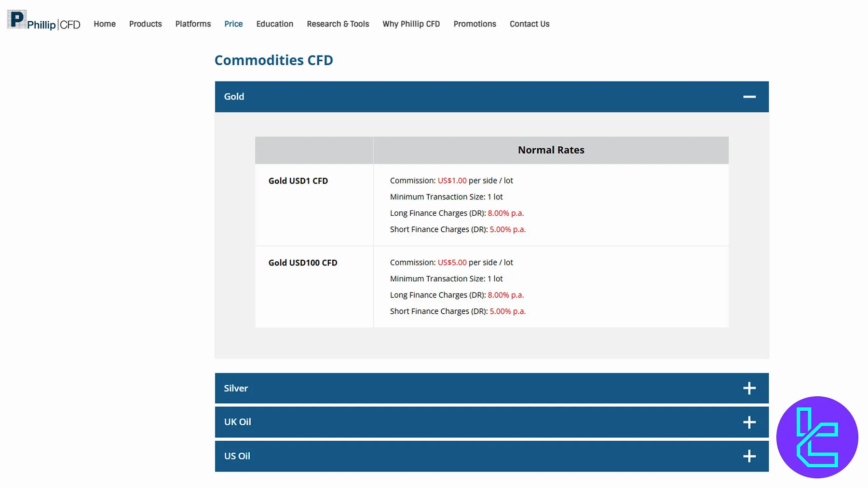Open Platforms menu

pos(193,24)
